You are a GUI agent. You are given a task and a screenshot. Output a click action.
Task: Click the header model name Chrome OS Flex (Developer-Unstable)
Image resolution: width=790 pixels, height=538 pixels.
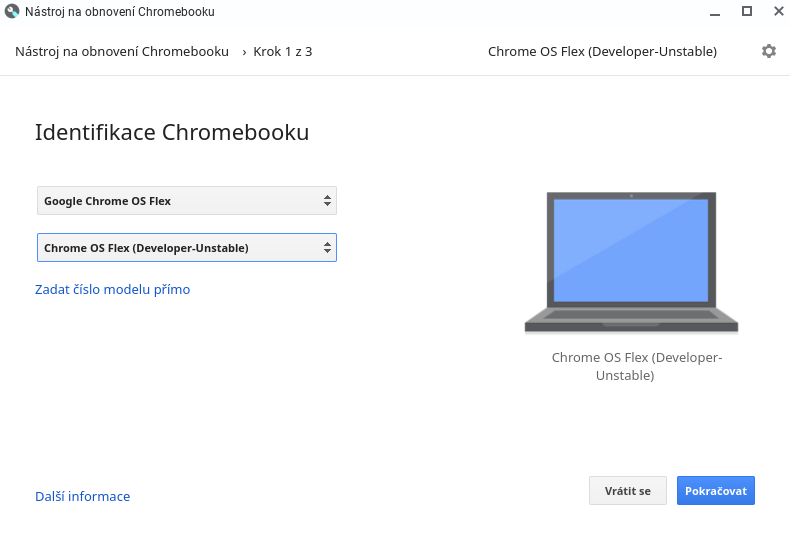[602, 51]
